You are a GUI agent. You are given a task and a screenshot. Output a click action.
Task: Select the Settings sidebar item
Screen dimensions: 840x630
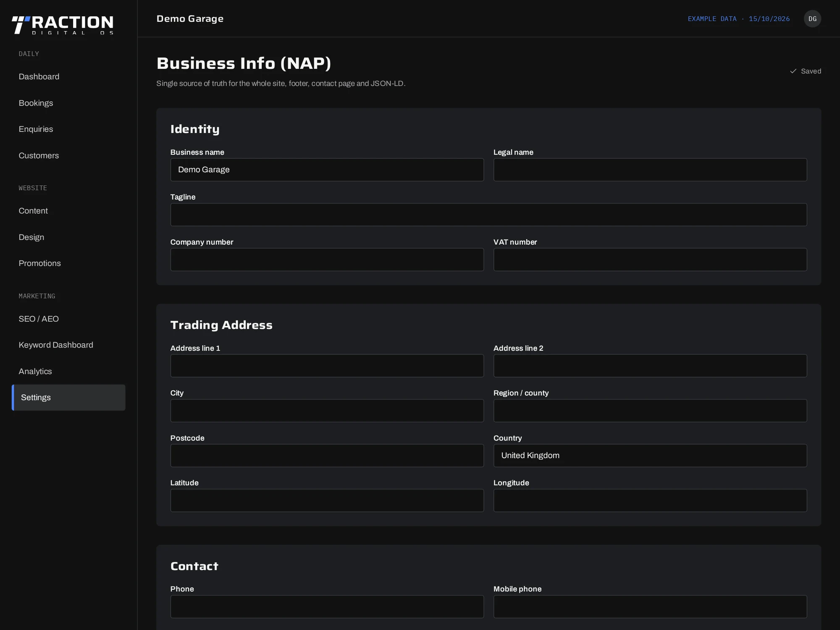[x=68, y=397]
